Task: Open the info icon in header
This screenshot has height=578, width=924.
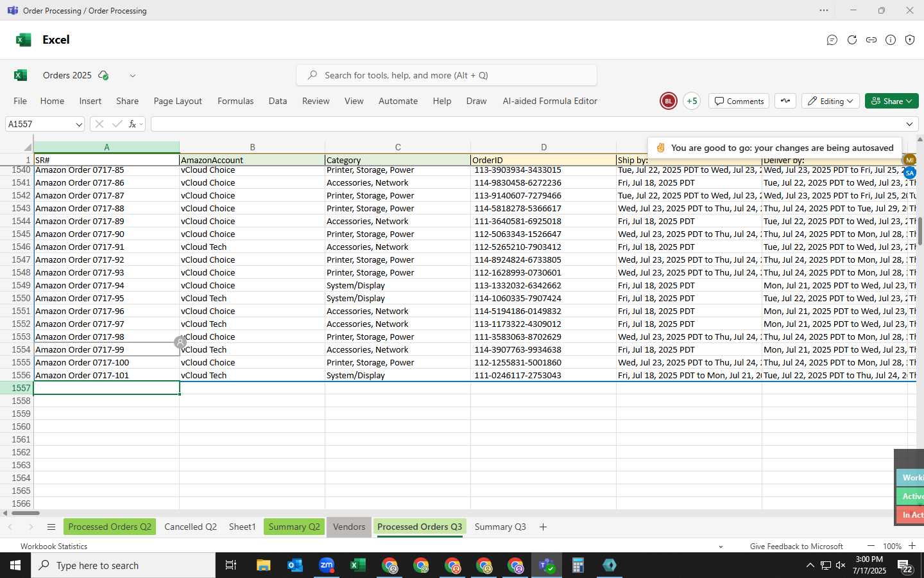Action: click(x=891, y=40)
